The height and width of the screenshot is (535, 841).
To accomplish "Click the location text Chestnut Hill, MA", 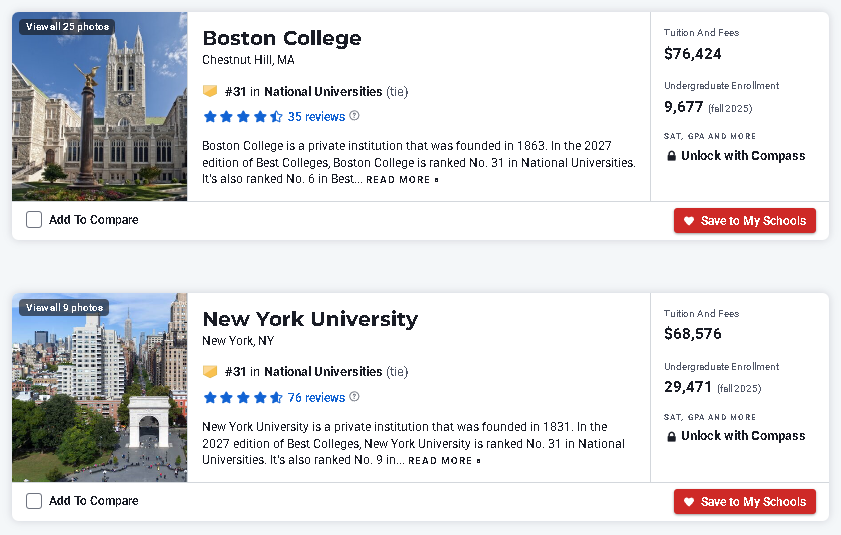I will [x=248, y=60].
